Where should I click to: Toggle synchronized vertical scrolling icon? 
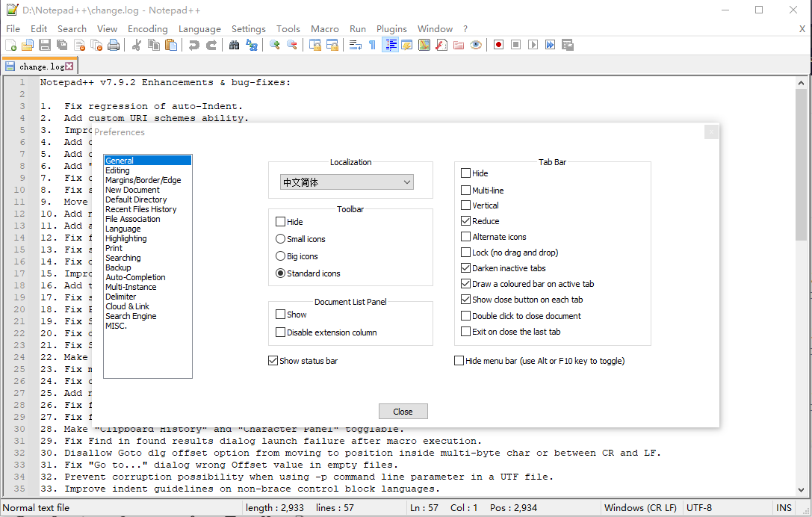314,45
